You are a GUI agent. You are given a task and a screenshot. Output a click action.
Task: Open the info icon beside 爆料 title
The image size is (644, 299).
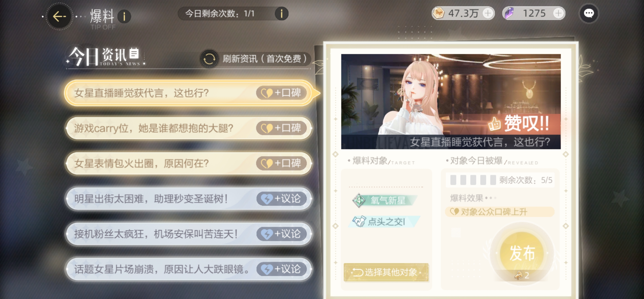click(x=124, y=17)
